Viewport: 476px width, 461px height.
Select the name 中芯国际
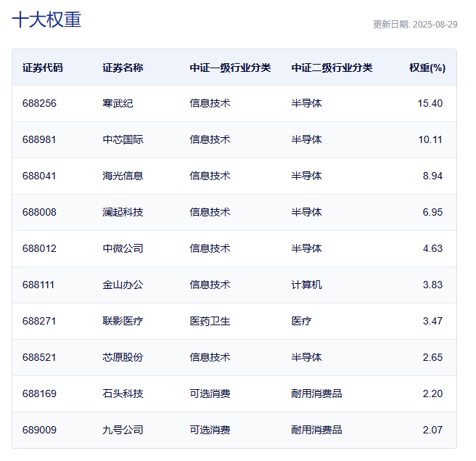click(x=123, y=139)
